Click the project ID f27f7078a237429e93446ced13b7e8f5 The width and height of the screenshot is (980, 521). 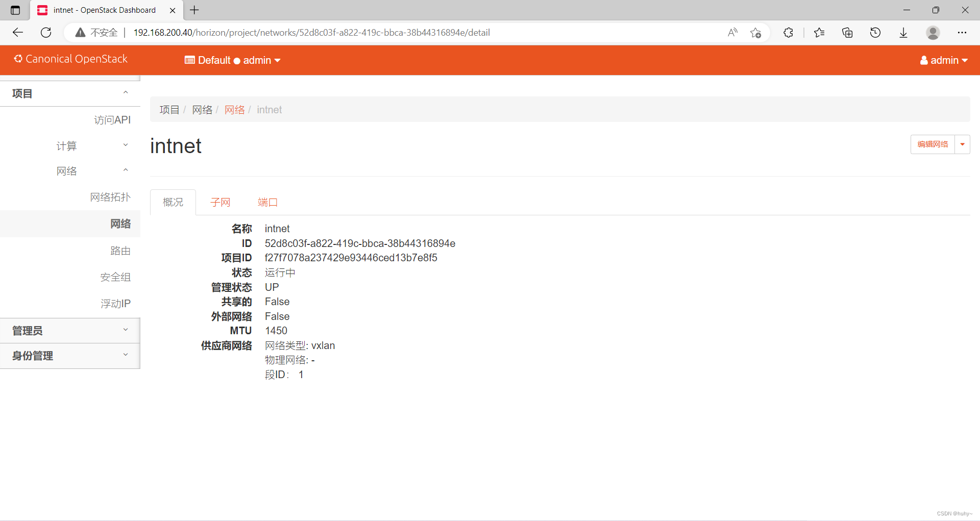[x=351, y=258]
